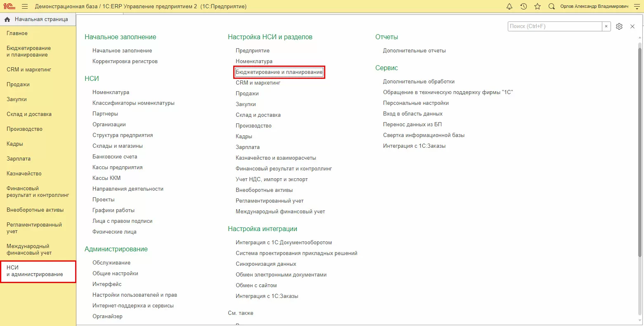The image size is (644, 326).
Task: Clear the search field with X
Action: pos(606,26)
